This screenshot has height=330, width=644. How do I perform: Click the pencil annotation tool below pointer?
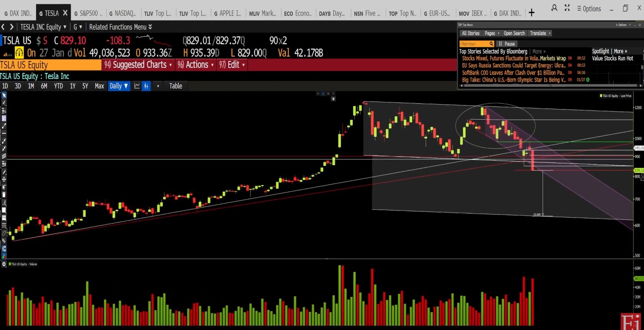(x=4, y=103)
